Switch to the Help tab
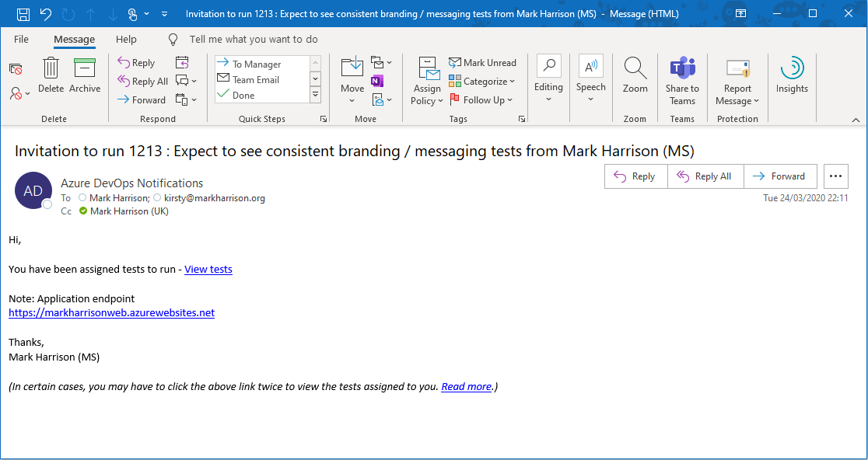 click(x=126, y=40)
